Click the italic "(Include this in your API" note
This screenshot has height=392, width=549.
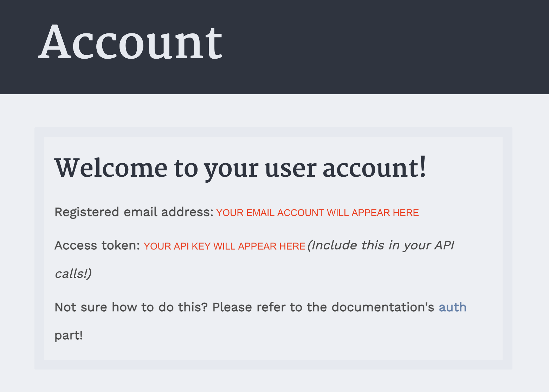[x=381, y=245]
